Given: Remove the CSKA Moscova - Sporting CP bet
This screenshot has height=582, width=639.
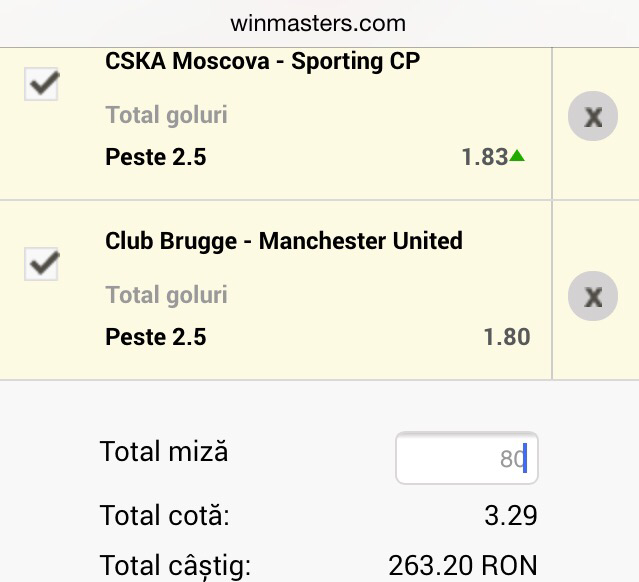Looking at the screenshot, I should click(593, 118).
